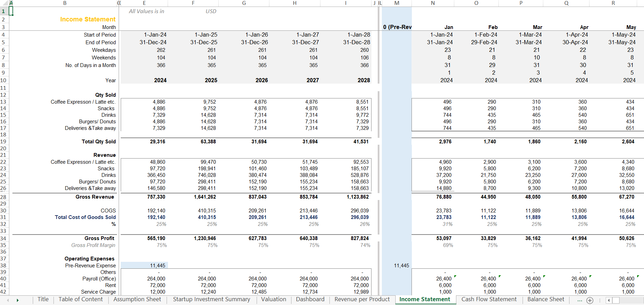Select the Qty Sold heading cell
Image resolution: width=644 pixels, height=305 pixels.
pyautogui.click(x=106, y=95)
